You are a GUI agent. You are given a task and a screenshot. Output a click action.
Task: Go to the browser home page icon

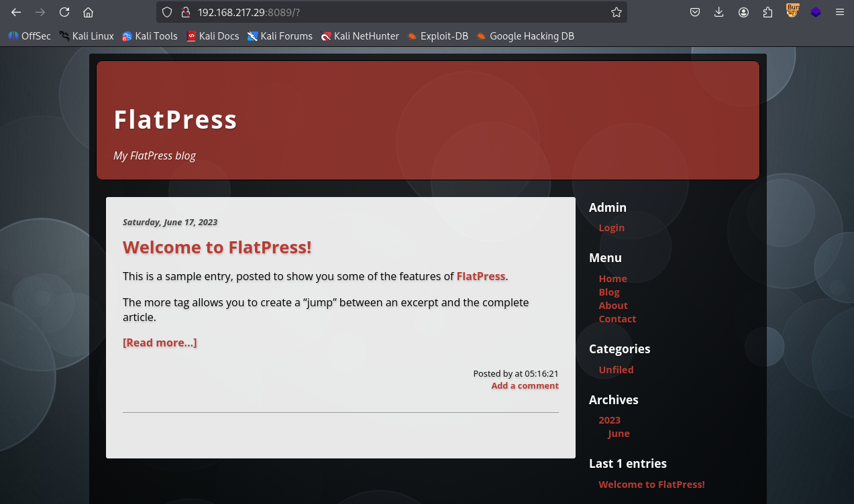[88, 12]
